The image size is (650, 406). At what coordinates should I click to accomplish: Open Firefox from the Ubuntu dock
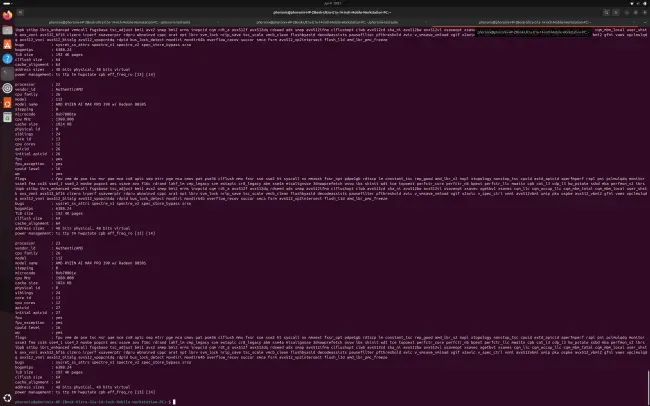point(7,16)
